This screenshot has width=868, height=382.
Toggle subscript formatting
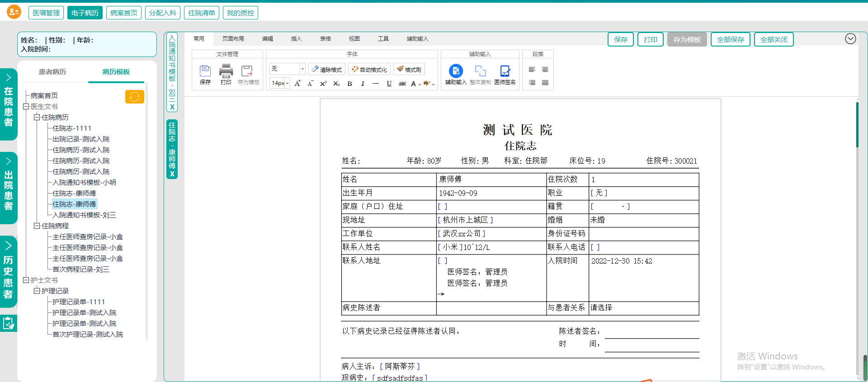[336, 84]
